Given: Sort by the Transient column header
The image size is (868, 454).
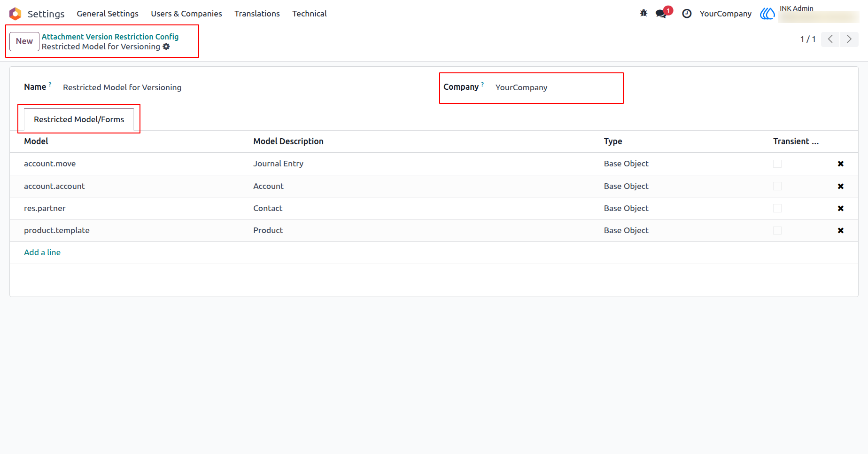Looking at the screenshot, I should point(796,141).
